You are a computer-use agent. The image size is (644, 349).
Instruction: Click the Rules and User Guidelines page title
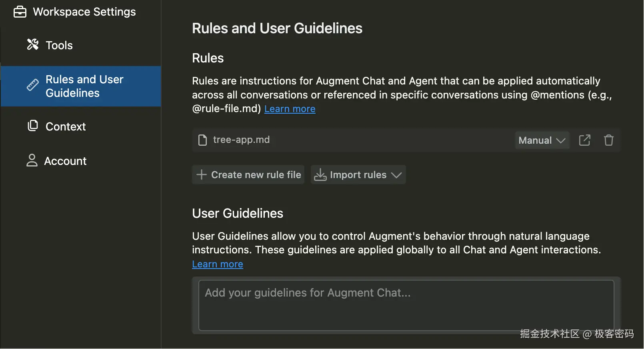(277, 28)
